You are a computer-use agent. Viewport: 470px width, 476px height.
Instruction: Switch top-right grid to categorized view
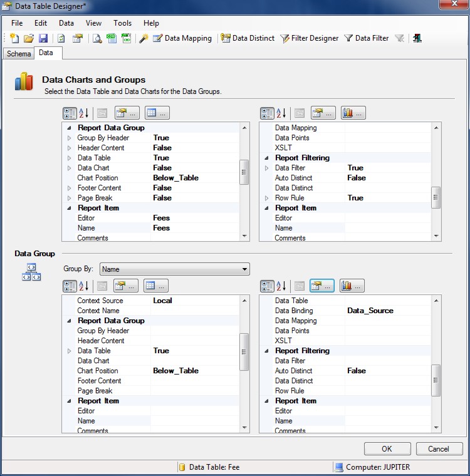click(x=267, y=113)
